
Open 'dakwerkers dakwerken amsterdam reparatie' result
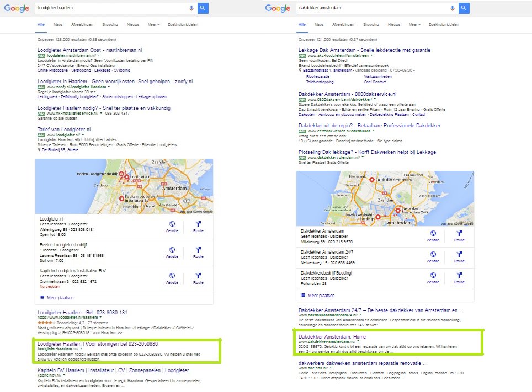(x=363, y=363)
